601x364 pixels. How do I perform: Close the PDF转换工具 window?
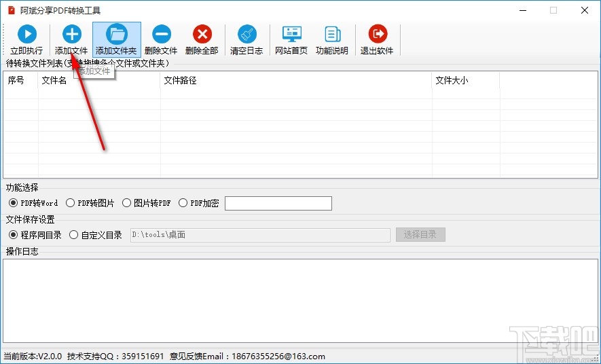pyautogui.click(x=585, y=10)
